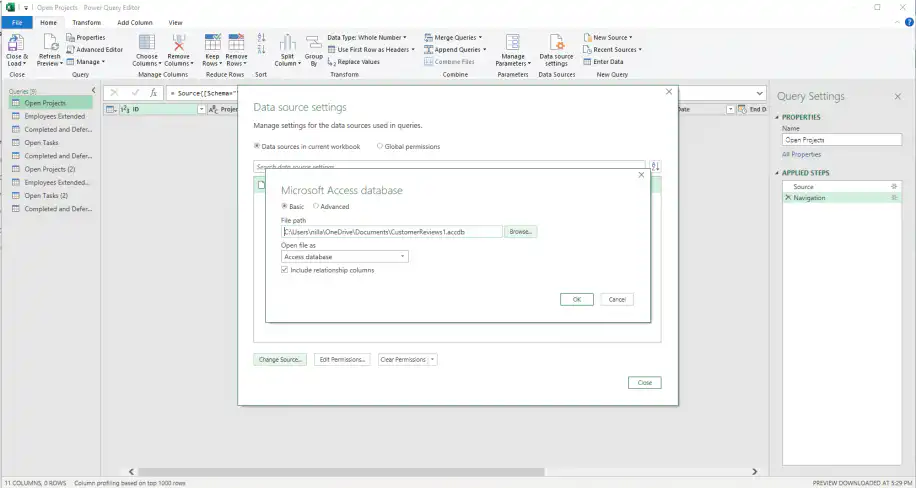The width and height of the screenshot is (916, 488).
Task: Switch to the Transform tab
Action: pyautogui.click(x=86, y=22)
